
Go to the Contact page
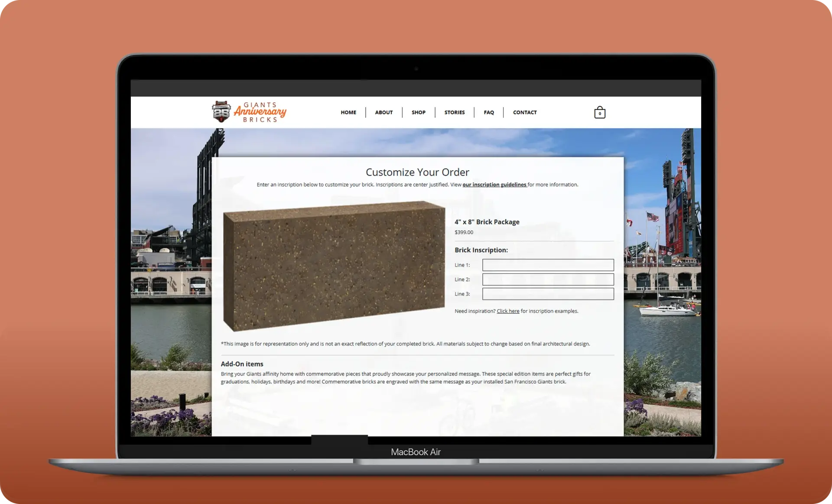[525, 112]
